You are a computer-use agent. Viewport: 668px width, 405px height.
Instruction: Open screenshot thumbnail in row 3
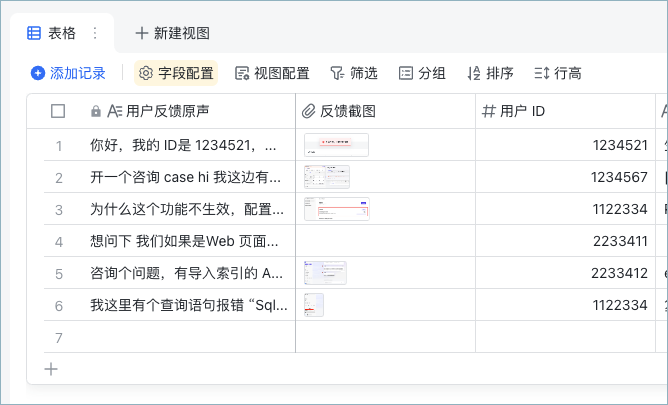(x=337, y=209)
